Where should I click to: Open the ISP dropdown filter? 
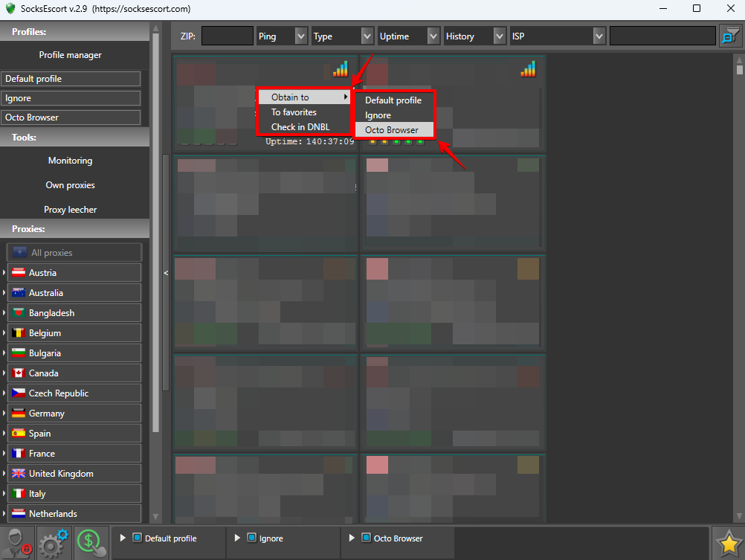[558, 36]
